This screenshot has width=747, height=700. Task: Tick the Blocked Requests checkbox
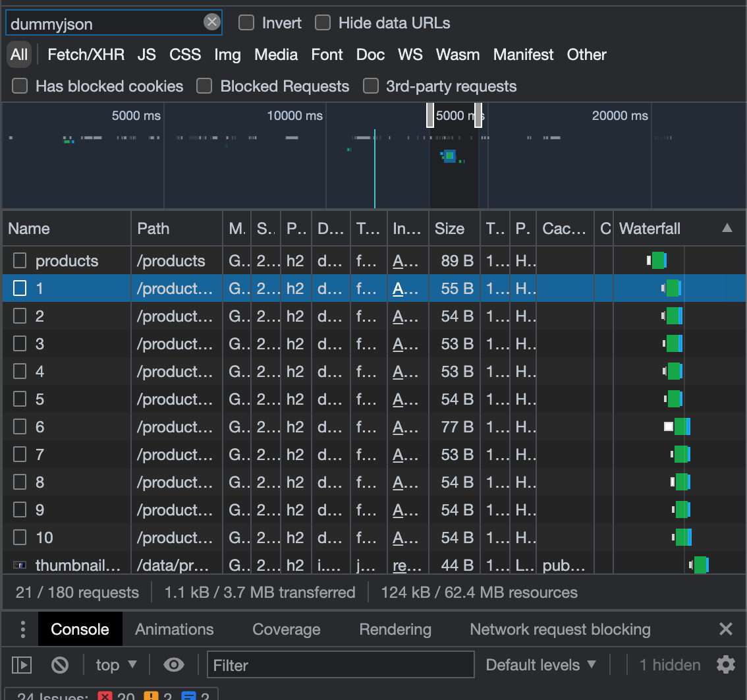click(x=205, y=86)
